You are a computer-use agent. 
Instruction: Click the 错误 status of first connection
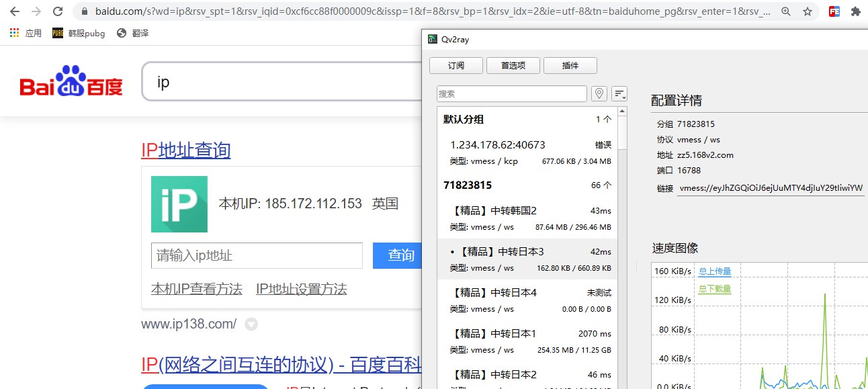click(x=603, y=145)
